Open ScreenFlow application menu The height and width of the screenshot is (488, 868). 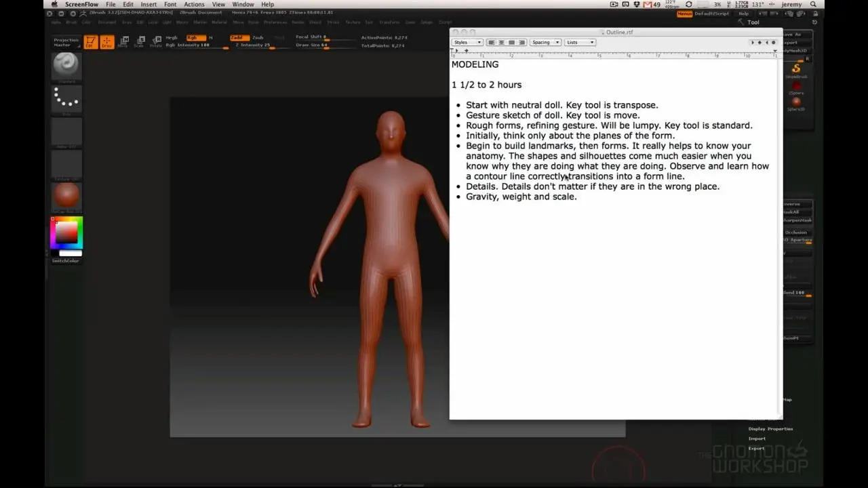tap(81, 4)
